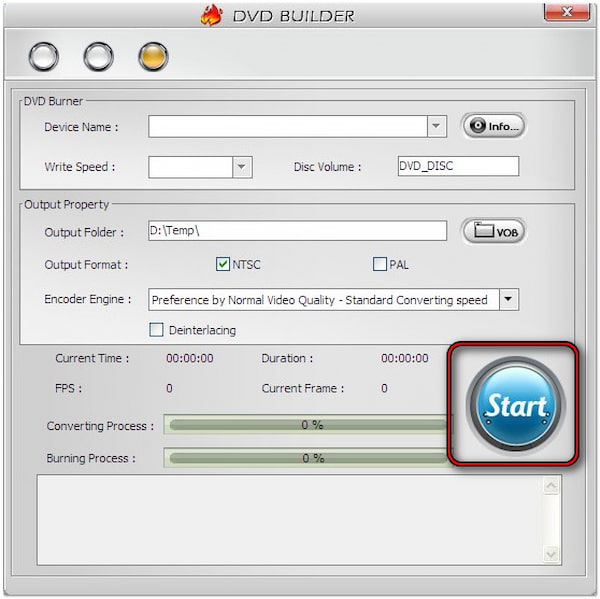Uncheck the NTSC output format

(223, 265)
